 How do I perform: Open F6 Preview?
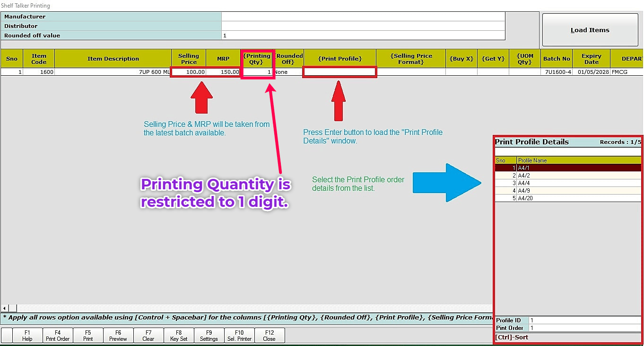tap(118, 336)
